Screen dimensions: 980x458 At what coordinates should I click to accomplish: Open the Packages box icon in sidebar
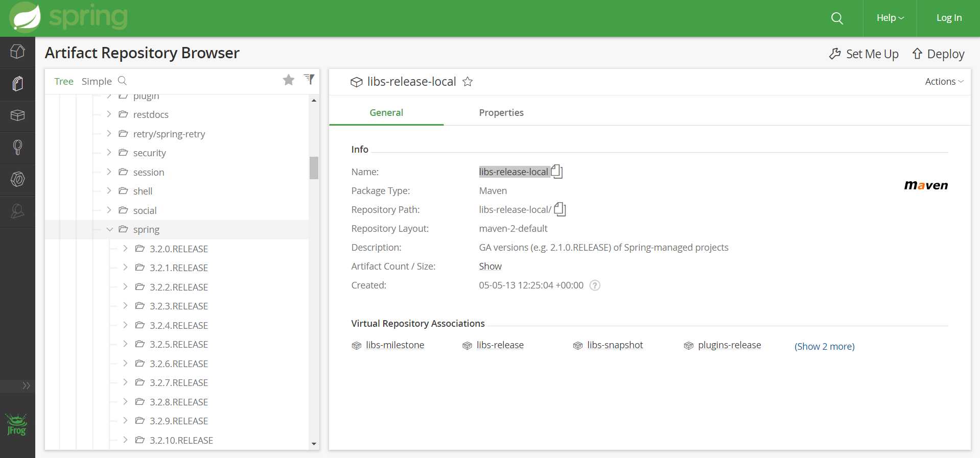click(17, 115)
